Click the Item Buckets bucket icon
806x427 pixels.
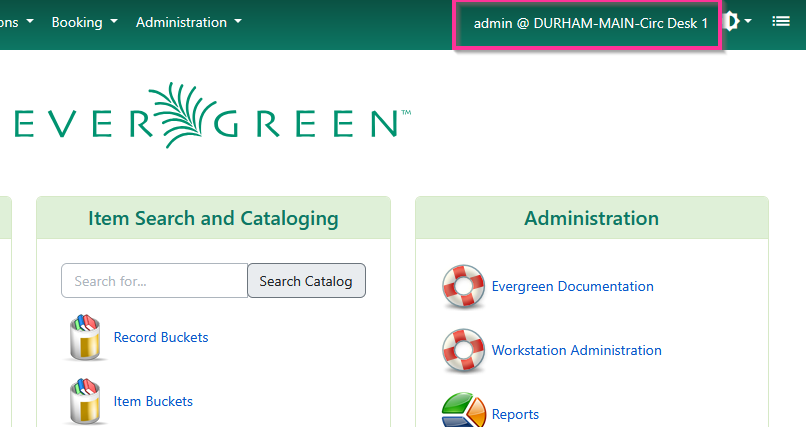point(86,402)
